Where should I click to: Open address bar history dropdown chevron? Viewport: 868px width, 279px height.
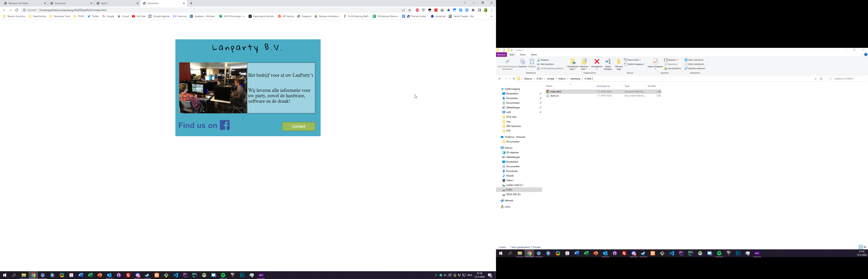[x=815, y=79]
